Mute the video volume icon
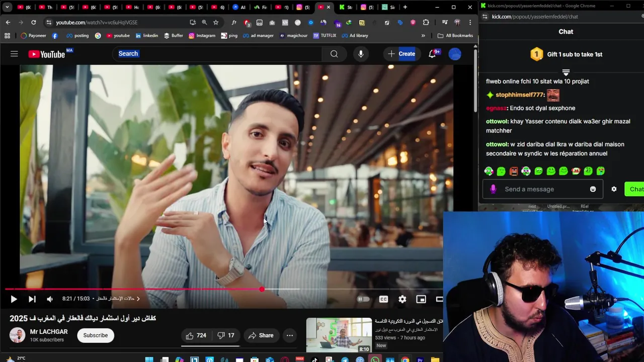Viewport: 644px width, 362px height. [50, 299]
